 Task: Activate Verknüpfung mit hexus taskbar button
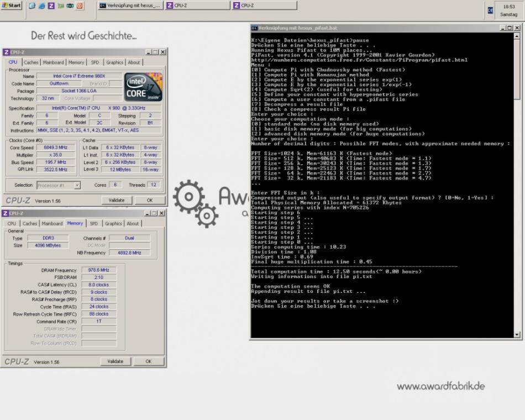(x=130, y=6)
